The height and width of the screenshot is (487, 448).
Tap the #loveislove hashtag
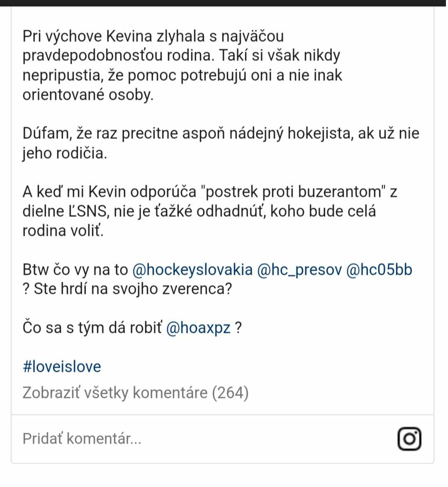click(62, 366)
